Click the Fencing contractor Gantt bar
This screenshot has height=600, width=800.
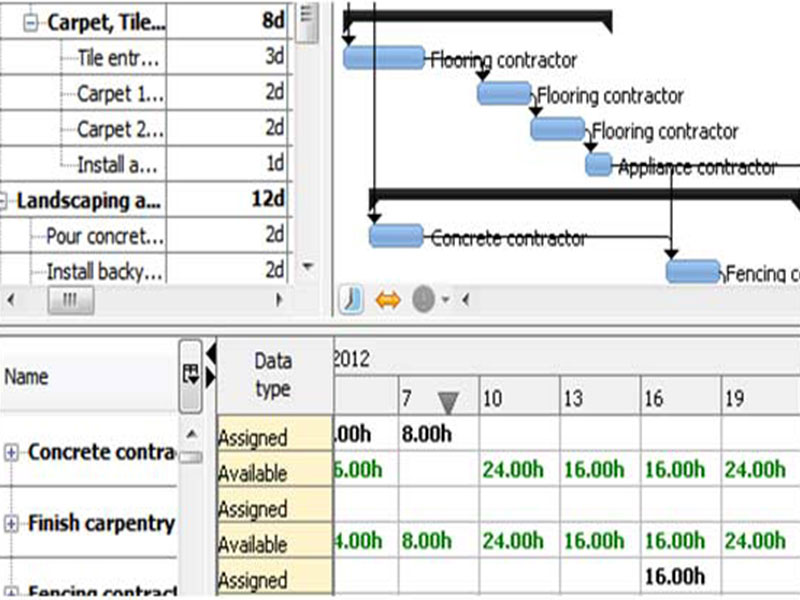[x=693, y=271]
